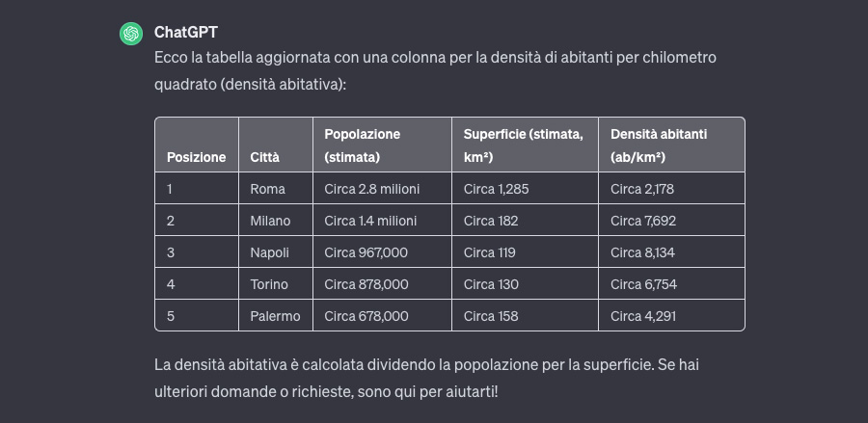Select the Napoli city cell

269,252
